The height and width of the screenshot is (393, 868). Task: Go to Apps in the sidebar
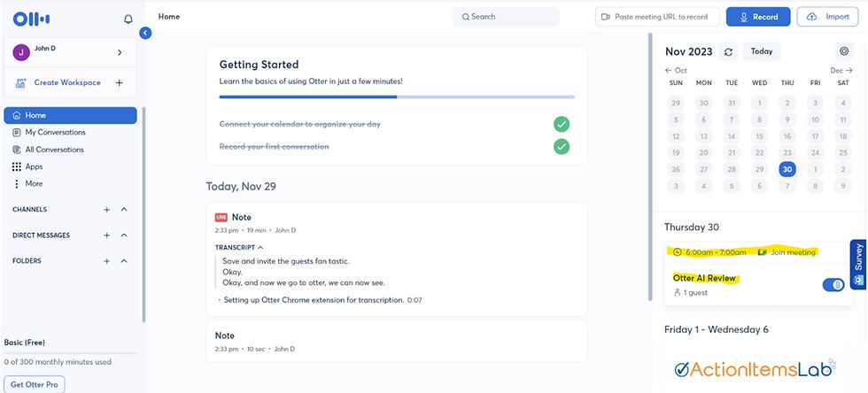pyautogui.click(x=34, y=166)
